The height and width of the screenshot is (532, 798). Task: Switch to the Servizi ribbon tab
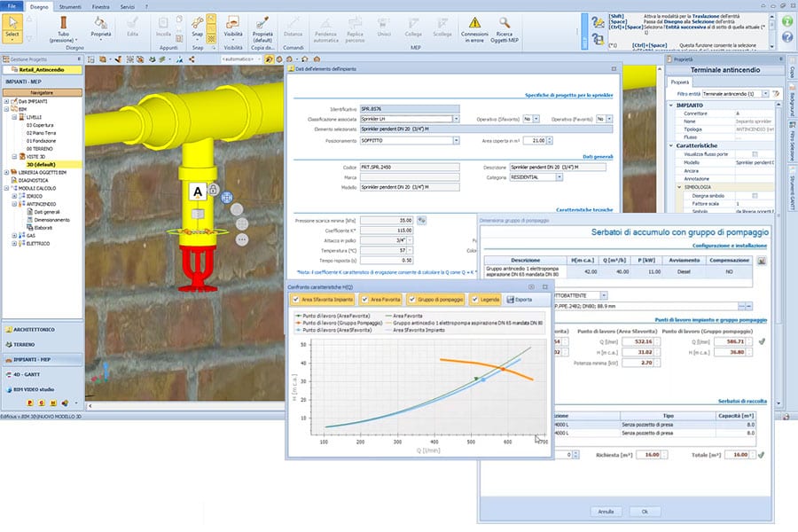pyautogui.click(x=127, y=6)
